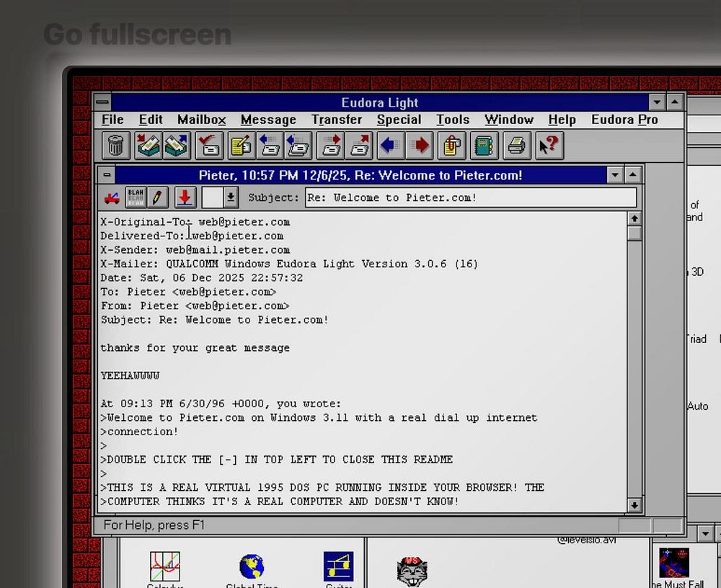Viewport: 721px width, 588px height.
Task: Click the 'thanks for your great message' text
Action: (195, 348)
